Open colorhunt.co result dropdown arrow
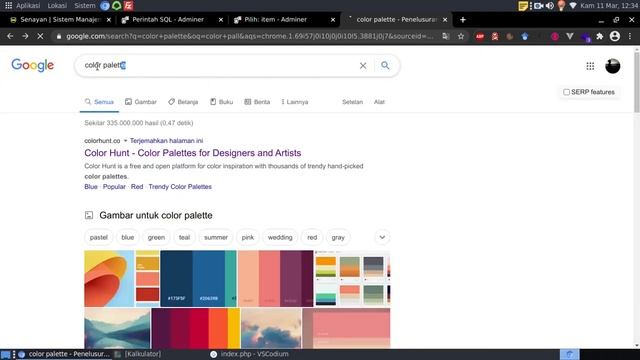Screen dimensions: 640x360 (125, 140)
